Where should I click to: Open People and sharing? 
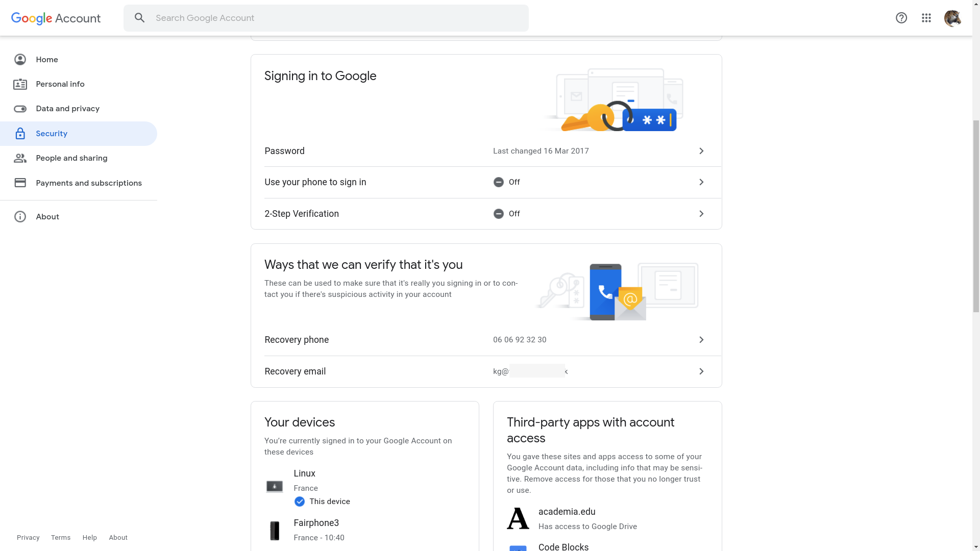(x=79, y=158)
